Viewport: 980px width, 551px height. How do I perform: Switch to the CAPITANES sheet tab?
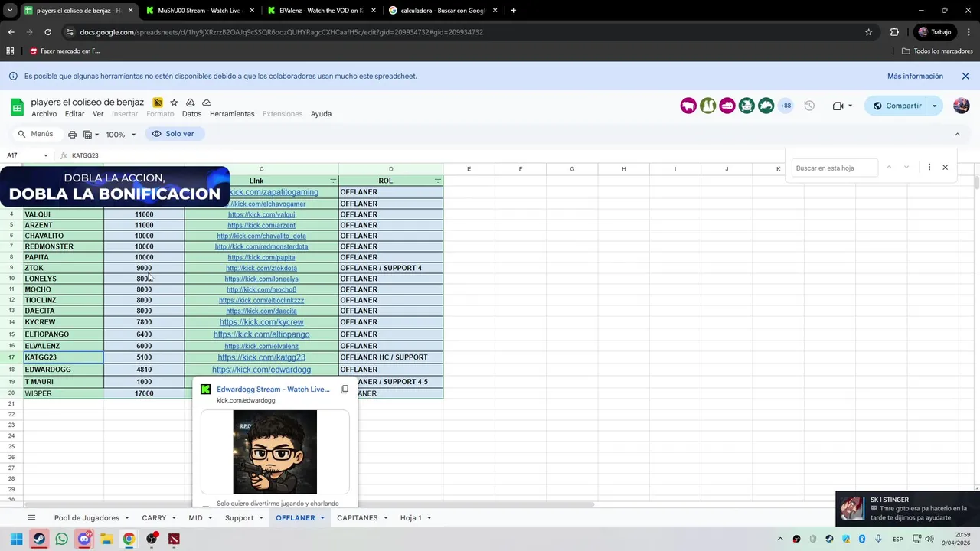(x=358, y=518)
